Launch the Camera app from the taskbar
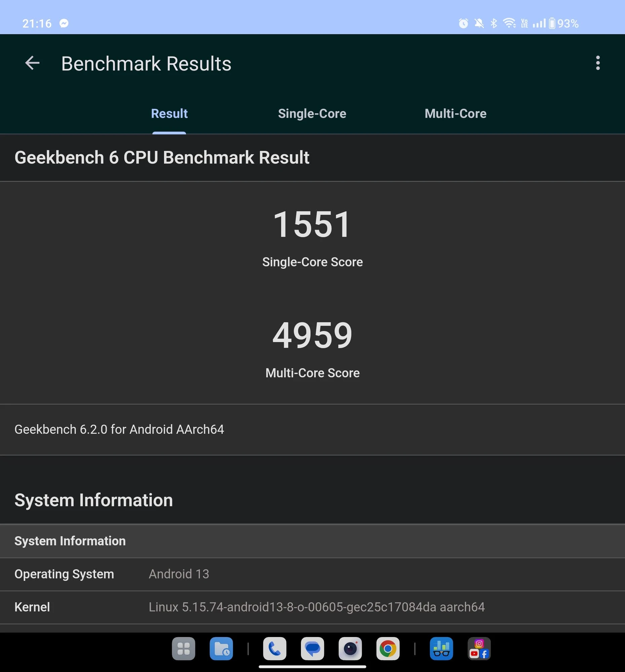The image size is (625, 672). point(350,649)
